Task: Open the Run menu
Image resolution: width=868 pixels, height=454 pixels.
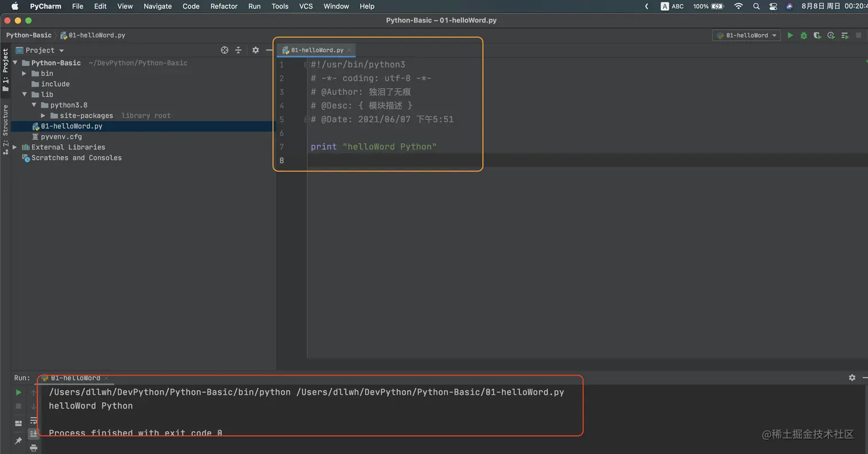Action: click(x=254, y=6)
